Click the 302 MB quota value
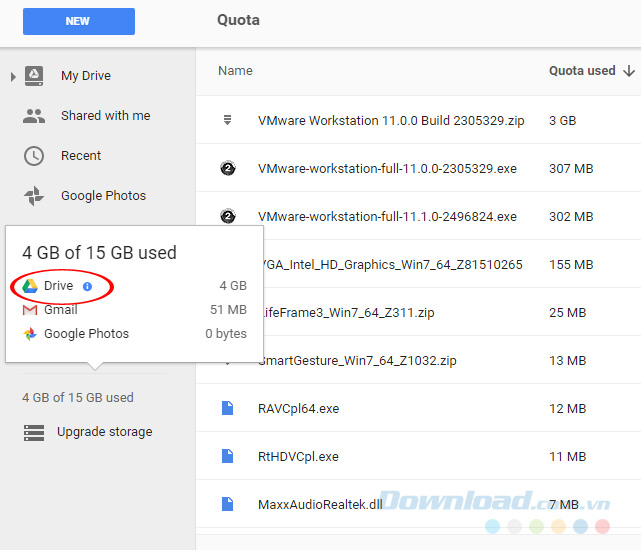Image resolution: width=641 pixels, height=550 pixels. pos(571,216)
